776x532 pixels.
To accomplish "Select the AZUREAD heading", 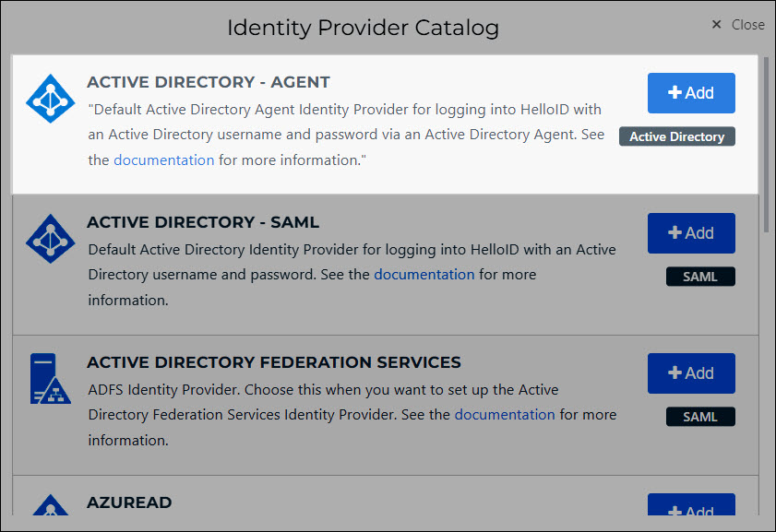I will (129, 502).
